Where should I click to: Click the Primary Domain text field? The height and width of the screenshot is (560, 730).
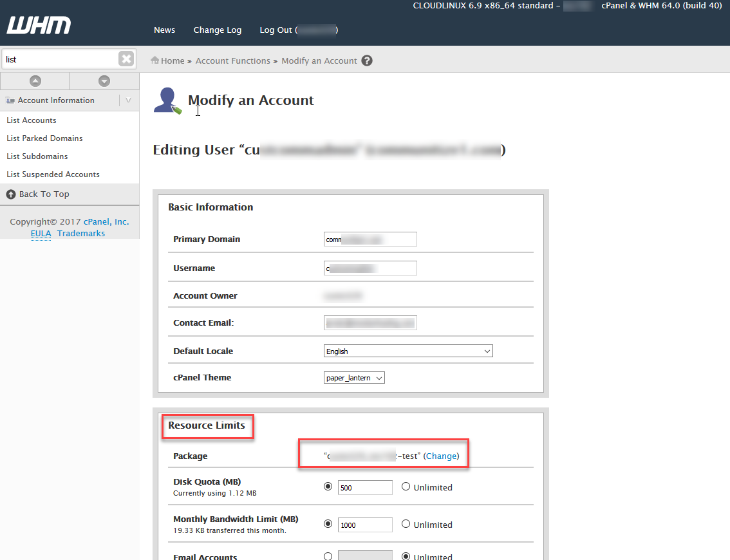(371, 239)
